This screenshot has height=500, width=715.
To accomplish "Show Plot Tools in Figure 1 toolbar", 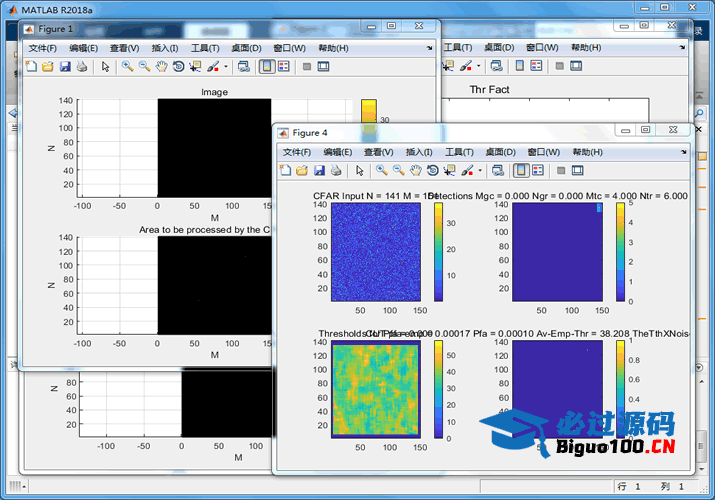I will 323,67.
